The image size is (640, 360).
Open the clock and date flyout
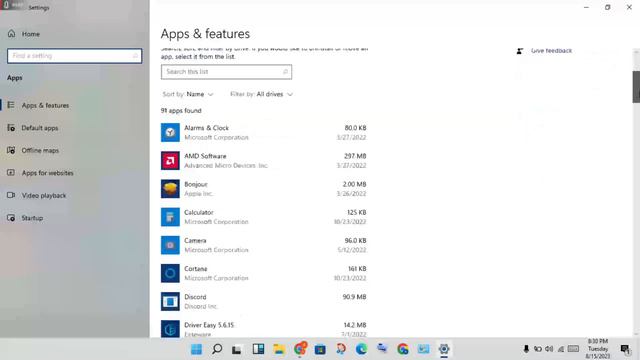(598, 349)
